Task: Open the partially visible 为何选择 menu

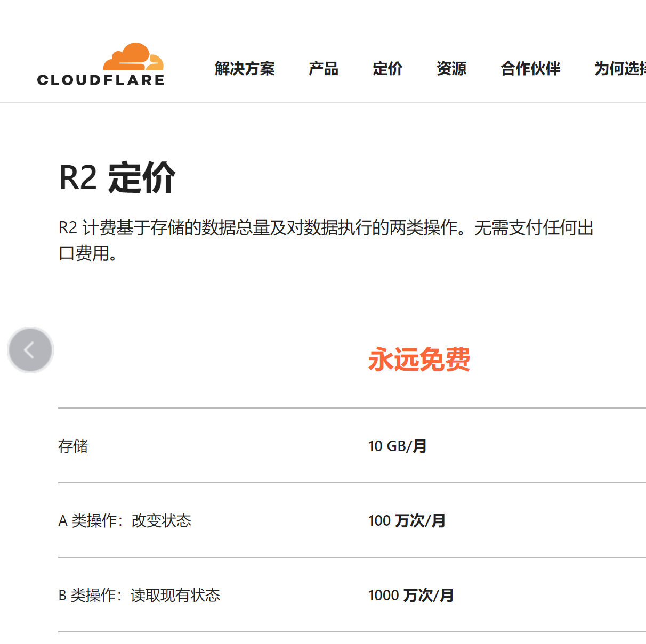Action: (x=619, y=69)
